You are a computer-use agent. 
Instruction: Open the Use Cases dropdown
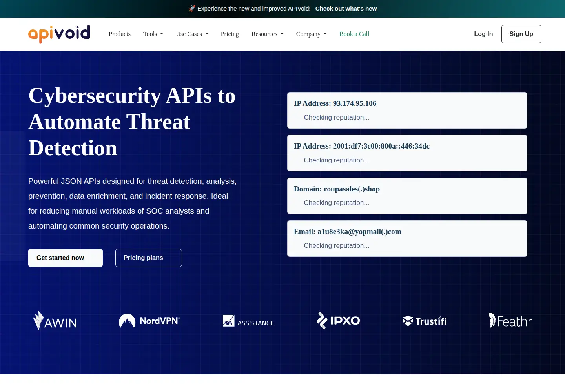(192, 34)
